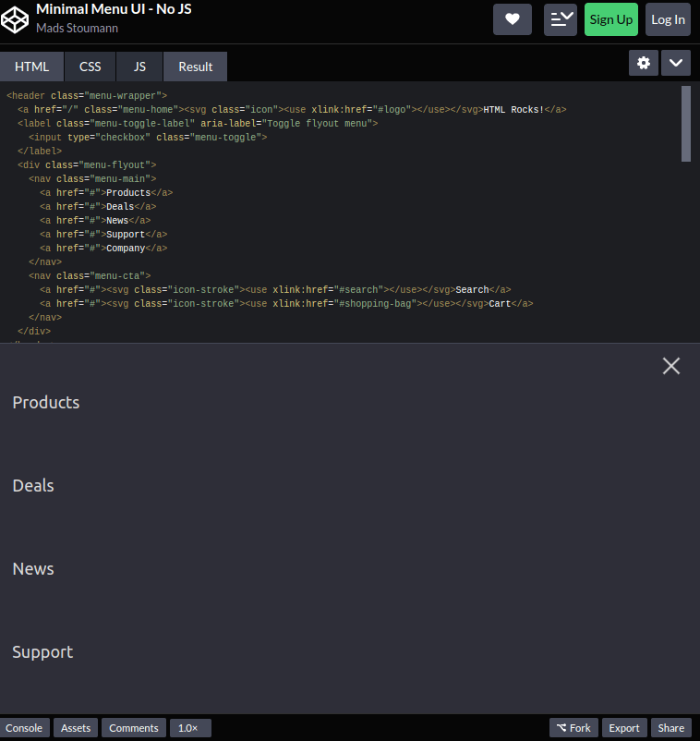Open author Mads Stoumann's profile

point(77,29)
